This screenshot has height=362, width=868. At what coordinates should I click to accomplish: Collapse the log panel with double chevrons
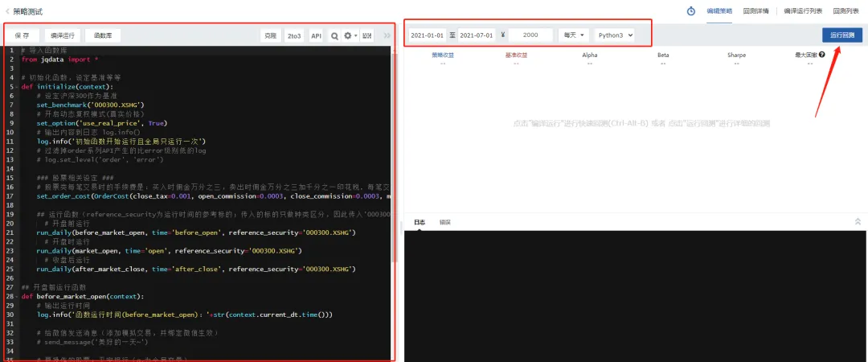tap(858, 221)
